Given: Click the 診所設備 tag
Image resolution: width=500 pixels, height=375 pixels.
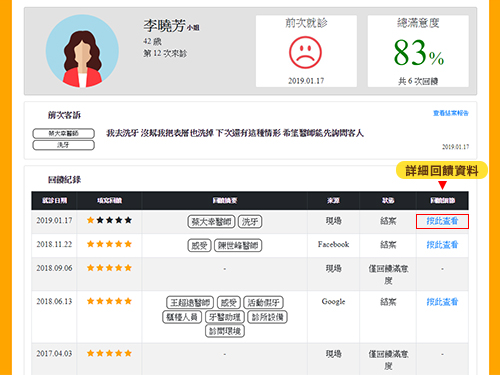Looking at the screenshot, I should point(267,317).
